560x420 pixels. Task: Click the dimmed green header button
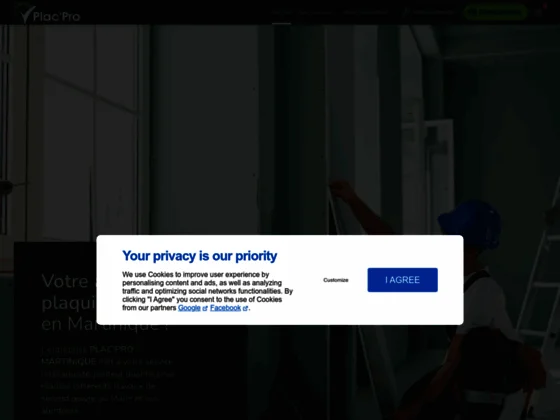[495, 12]
